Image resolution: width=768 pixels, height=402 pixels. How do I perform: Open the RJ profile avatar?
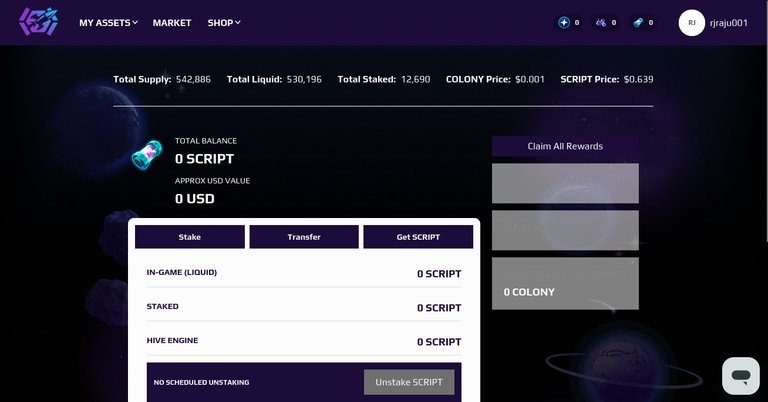tap(692, 23)
